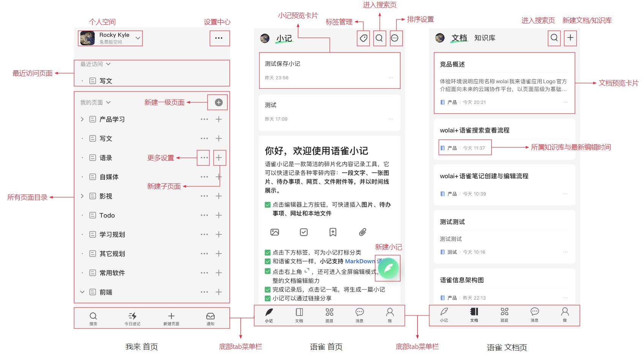Open the wolai+语雀搜索查看流程 document
Viewport: 644px width, 358px height.
[505, 140]
